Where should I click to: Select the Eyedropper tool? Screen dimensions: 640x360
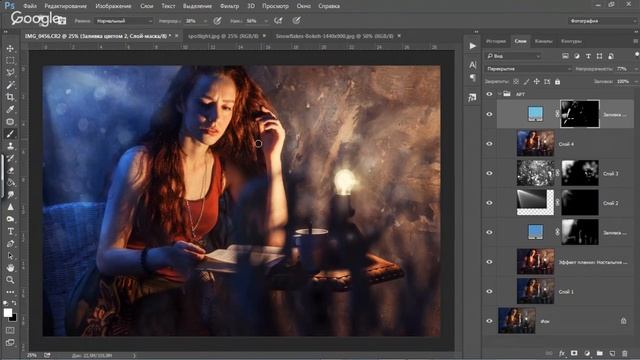(10, 109)
